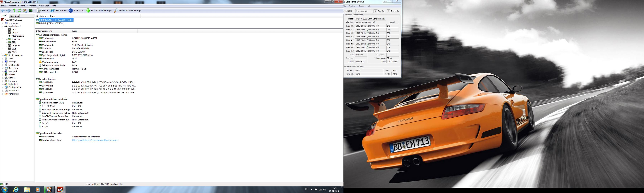Image resolution: width=644 pixels, height=193 pixels.
Task: Open Treiber Aktualisierungen magnifier icon
Action: tap(116, 11)
